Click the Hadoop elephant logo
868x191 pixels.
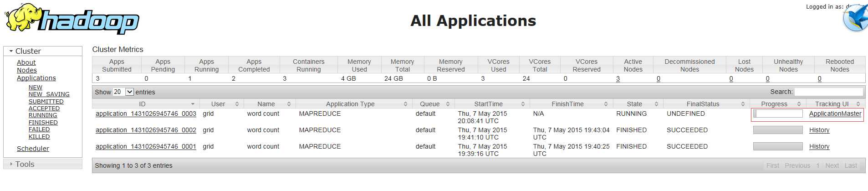pos(71,19)
